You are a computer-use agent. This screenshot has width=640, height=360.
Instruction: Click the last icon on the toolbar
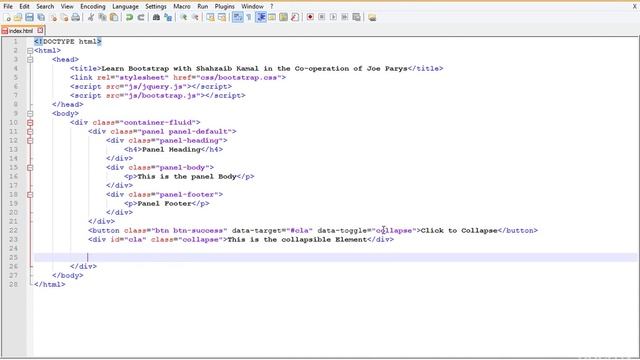[372, 17]
